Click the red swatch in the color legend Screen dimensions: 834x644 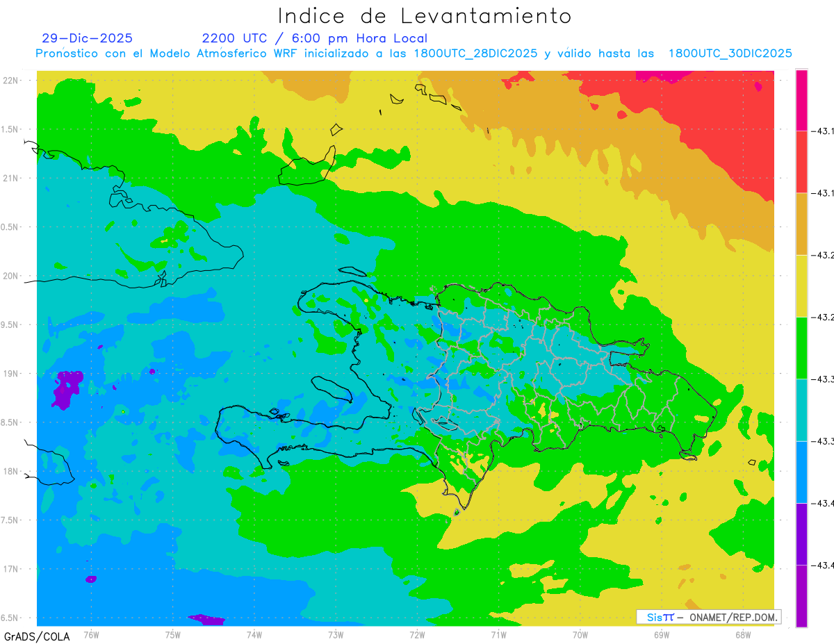(801, 162)
